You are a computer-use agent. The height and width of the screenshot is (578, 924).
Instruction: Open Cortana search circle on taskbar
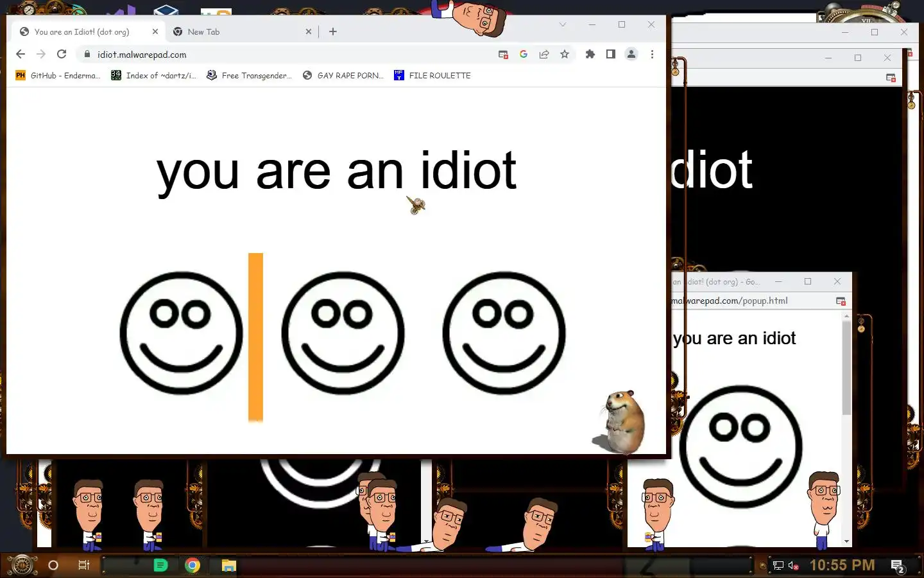click(x=53, y=565)
